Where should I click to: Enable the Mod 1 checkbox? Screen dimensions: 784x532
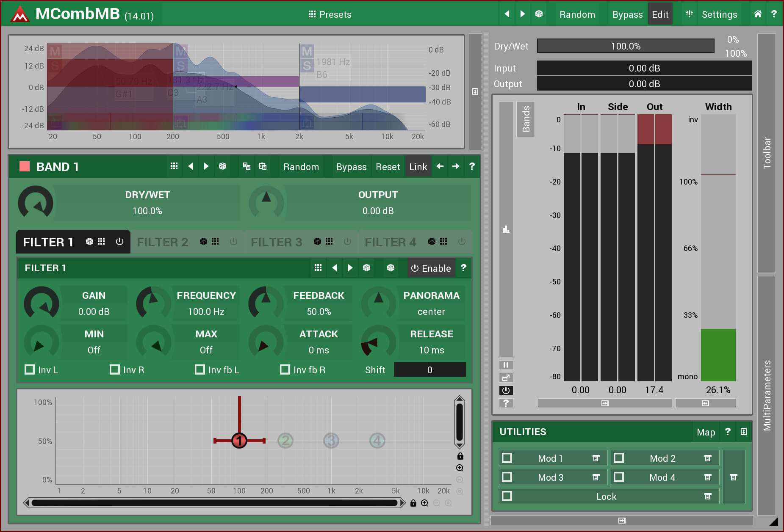pos(507,458)
